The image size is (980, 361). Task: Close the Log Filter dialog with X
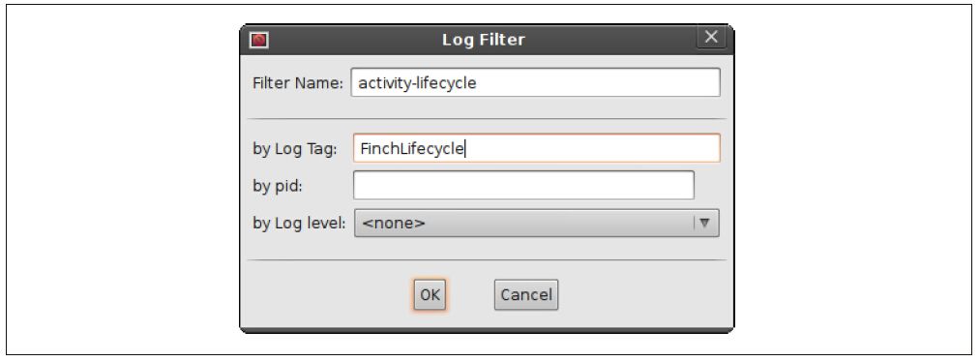711,37
